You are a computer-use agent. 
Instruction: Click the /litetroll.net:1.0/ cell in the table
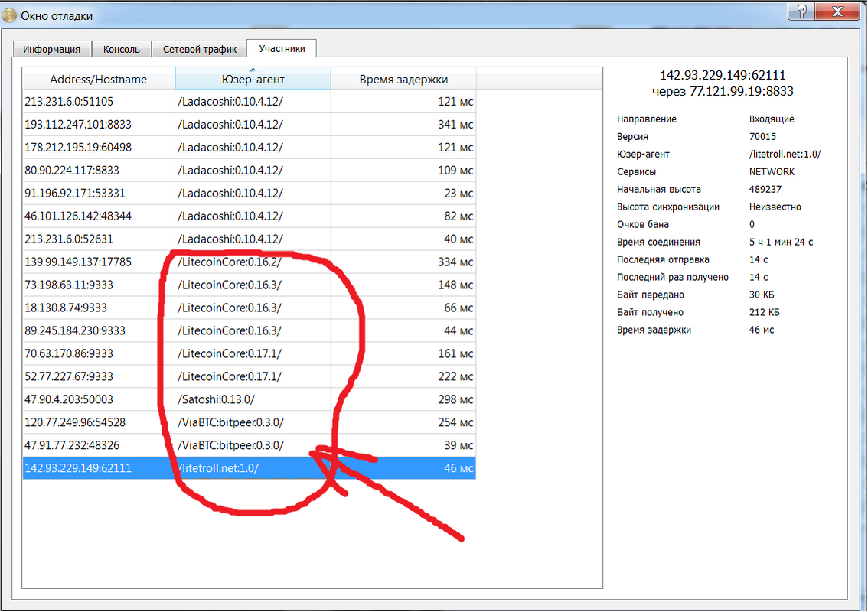[253, 469]
